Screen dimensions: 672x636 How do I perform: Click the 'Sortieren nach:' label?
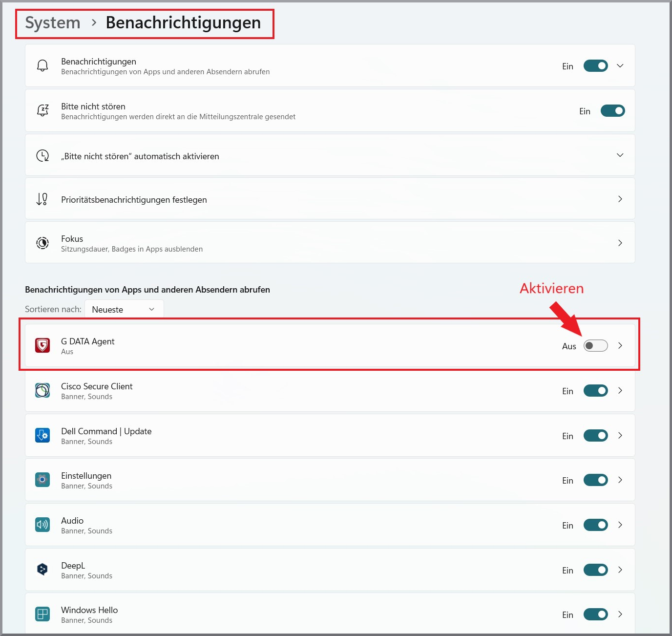point(53,309)
